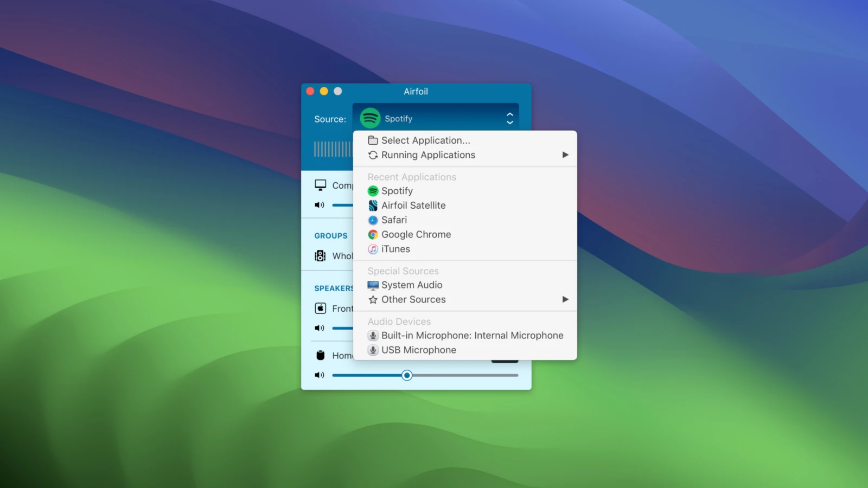The width and height of the screenshot is (868, 488).
Task: Expand the Running Applications submenu arrow
Action: 565,155
